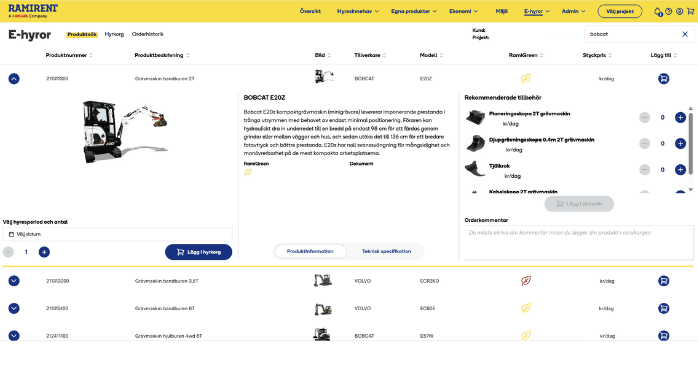This screenshot has width=698, height=392.
Task: Click the Lägg i hyrkorg button
Action: coord(198,252)
